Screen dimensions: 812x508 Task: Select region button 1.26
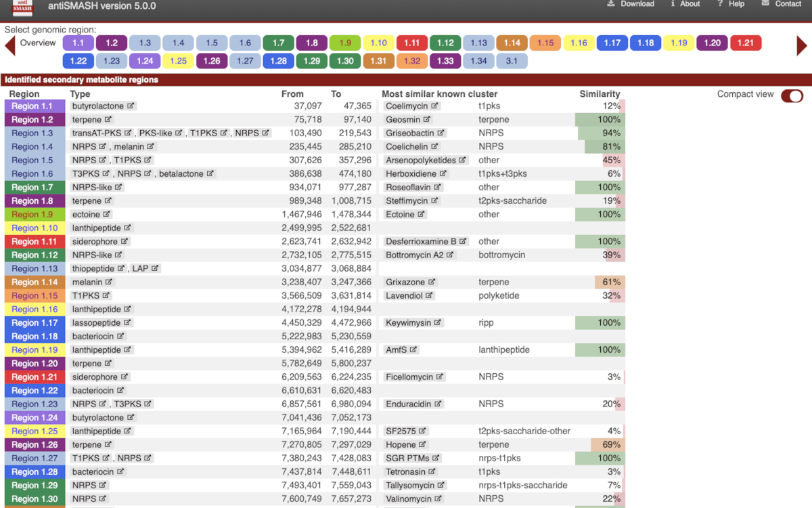(x=212, y=61)
